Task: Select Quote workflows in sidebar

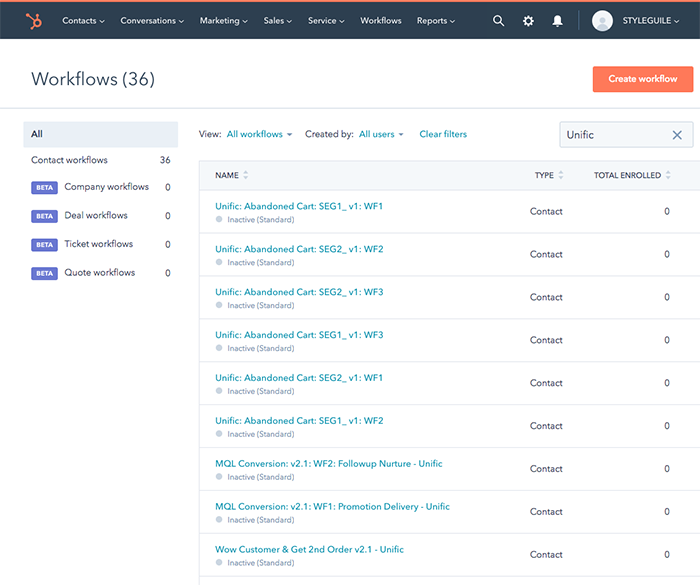Action: click(99, 272)
